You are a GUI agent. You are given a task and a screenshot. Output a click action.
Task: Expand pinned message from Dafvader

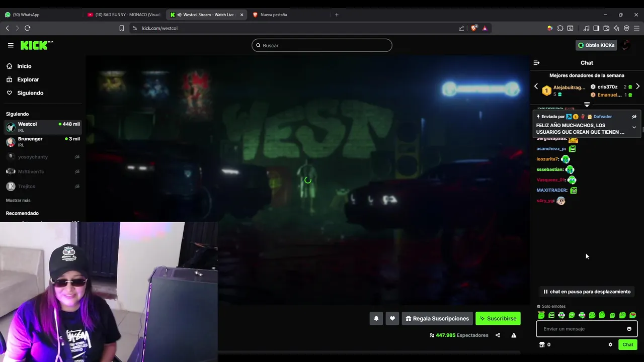point(634,128)
